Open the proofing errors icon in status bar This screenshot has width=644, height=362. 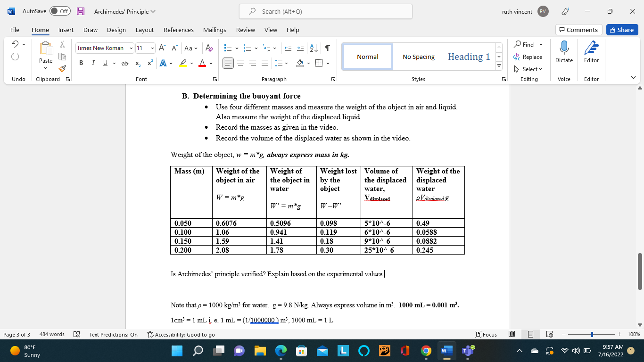pos(77,334)
